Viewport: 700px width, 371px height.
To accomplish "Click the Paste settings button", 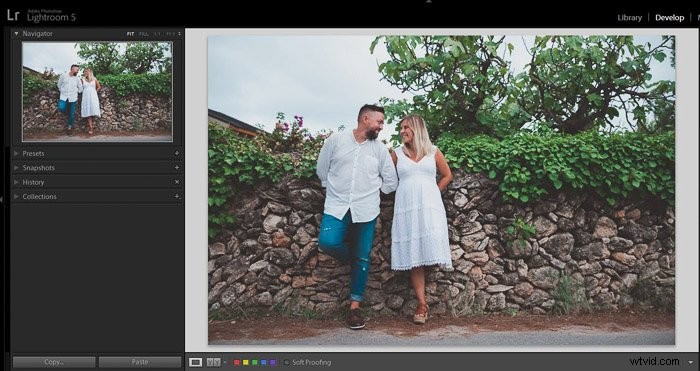I will coord(140,362).
